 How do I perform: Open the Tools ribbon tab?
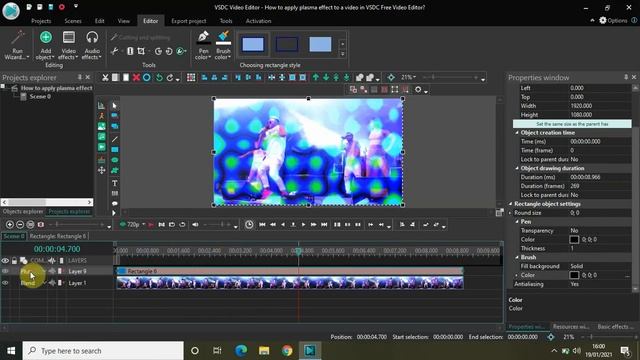tap(226, 21)
